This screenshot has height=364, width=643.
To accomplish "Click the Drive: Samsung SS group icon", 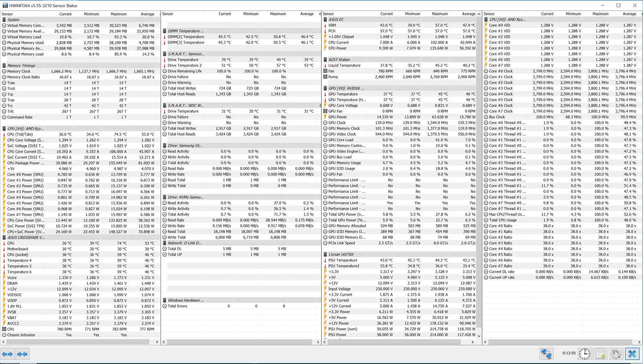I will point(165,146).
